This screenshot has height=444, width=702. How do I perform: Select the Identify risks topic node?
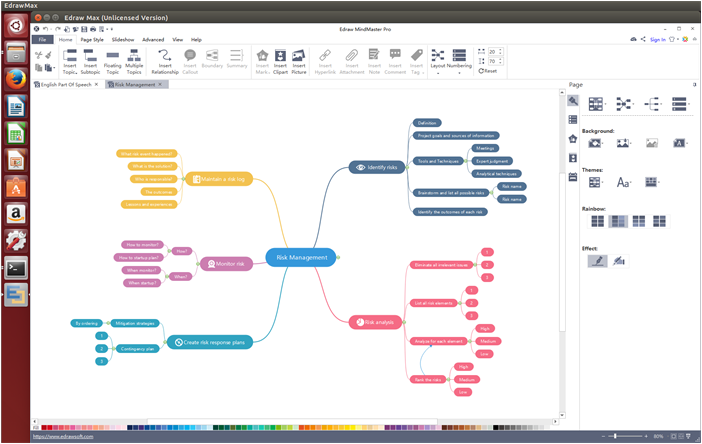377,167
